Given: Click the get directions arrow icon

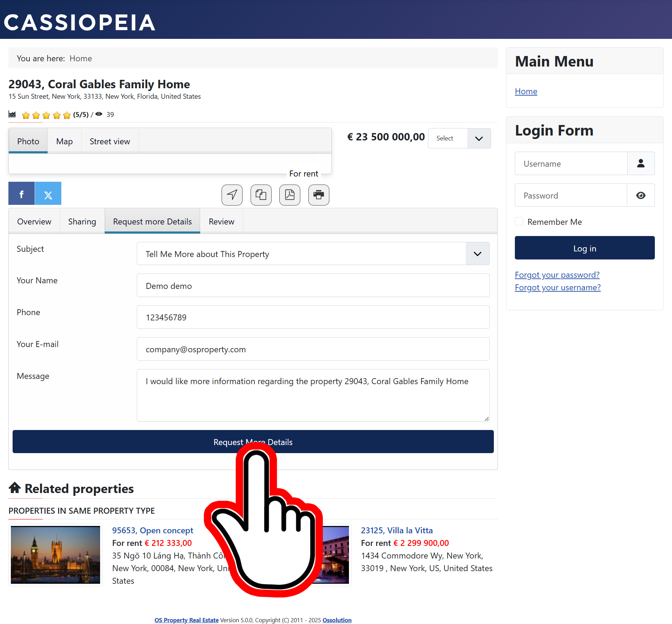Looking at the screenshot, I should pyautogui.click(x=232, y=195).
